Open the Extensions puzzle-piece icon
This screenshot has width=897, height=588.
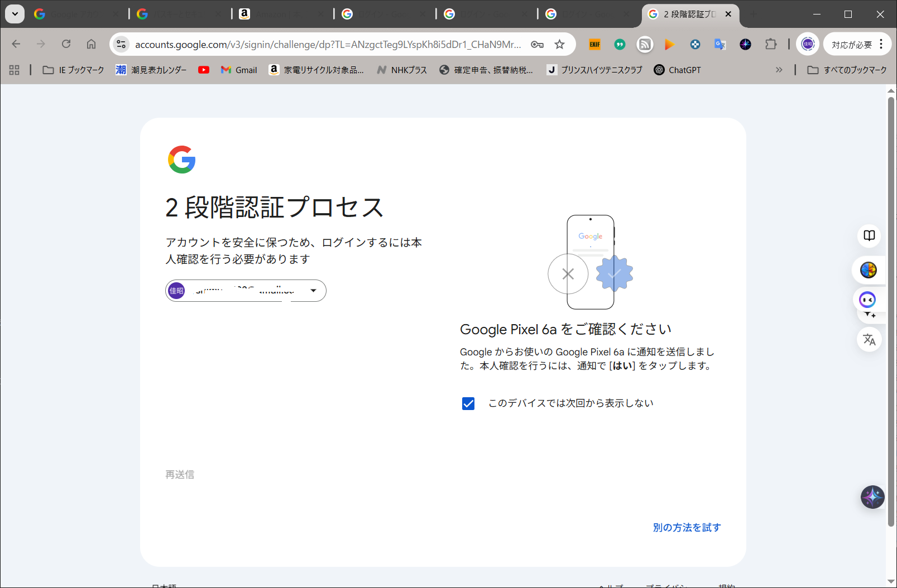(770, 44)
